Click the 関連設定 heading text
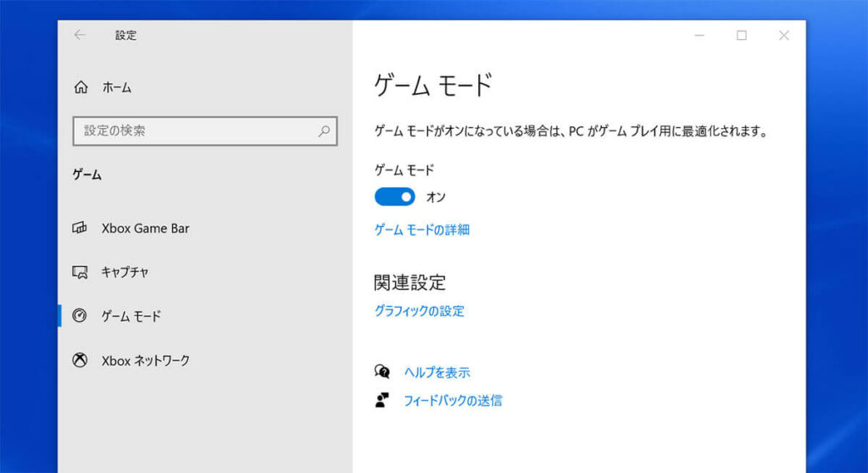Screen dimensions: 868x473 pyautogui.click(x=409, y=282)
